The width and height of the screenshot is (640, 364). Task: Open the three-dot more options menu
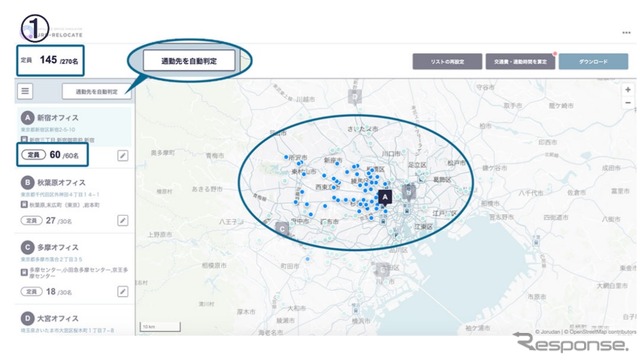[x=626, y=33]
